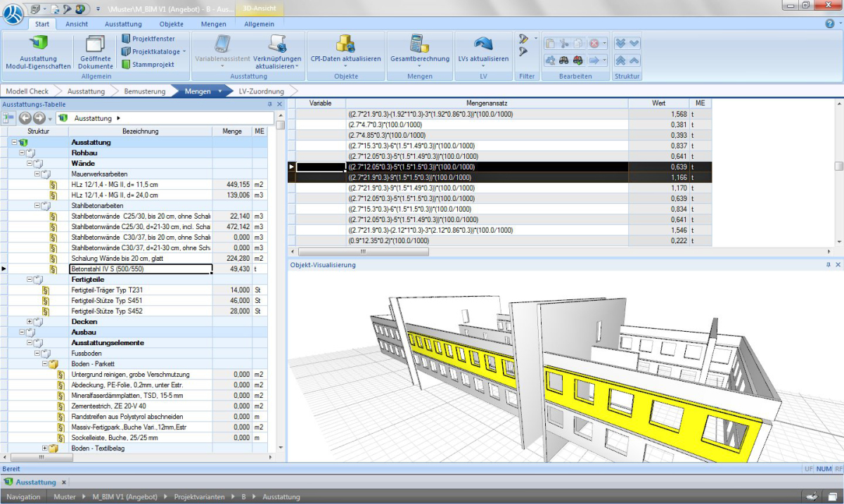Click the back arrow in Ausstattungs-Tabelle
This screenshot has width=844, height=504.
click(25, 118)
